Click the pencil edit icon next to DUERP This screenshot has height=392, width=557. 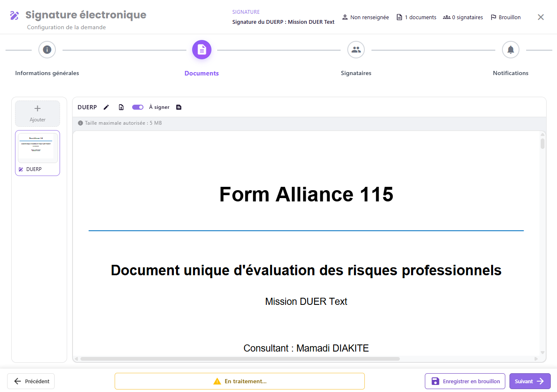tap(106, 107)
